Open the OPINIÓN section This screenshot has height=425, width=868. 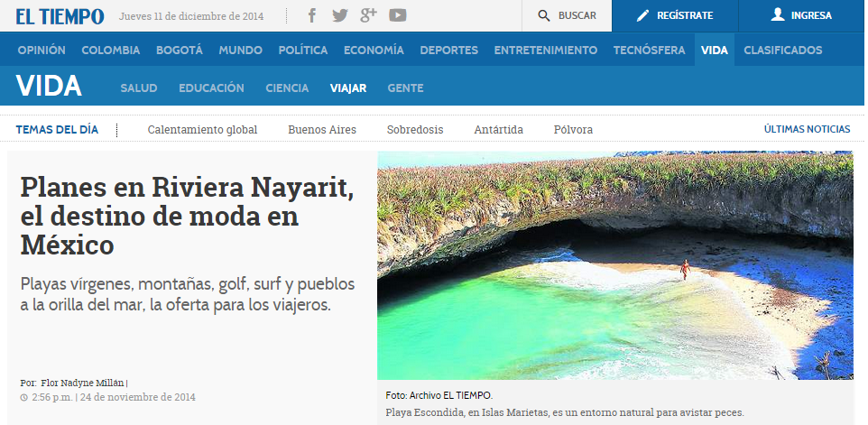click(x=42, y=50)
